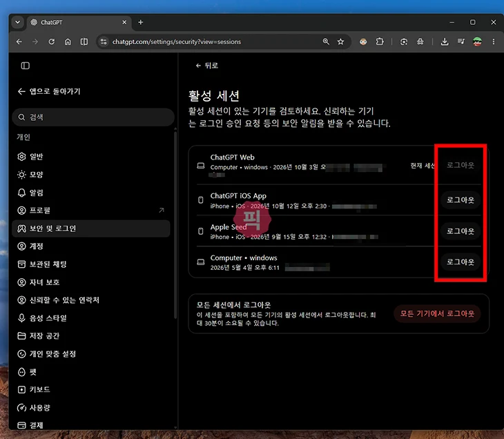Click the phone icon for ChatGPT iOS App

point(201,200)
